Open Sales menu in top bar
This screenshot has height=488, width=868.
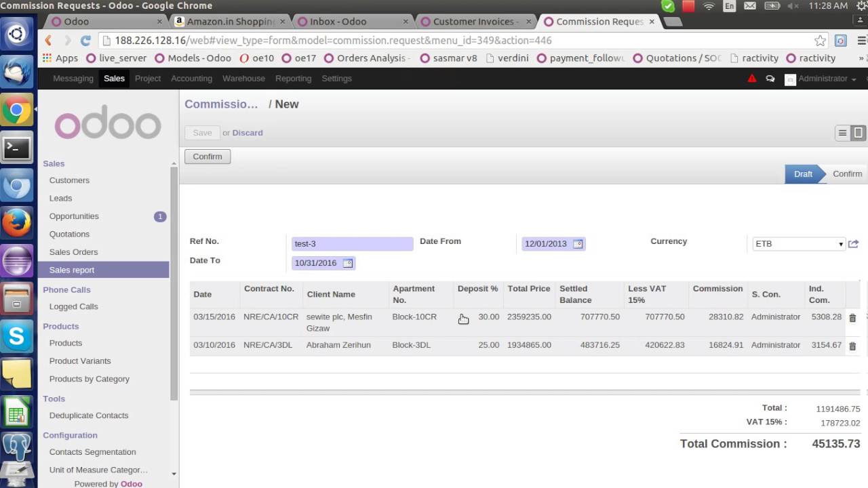click(x=114, y=79)
